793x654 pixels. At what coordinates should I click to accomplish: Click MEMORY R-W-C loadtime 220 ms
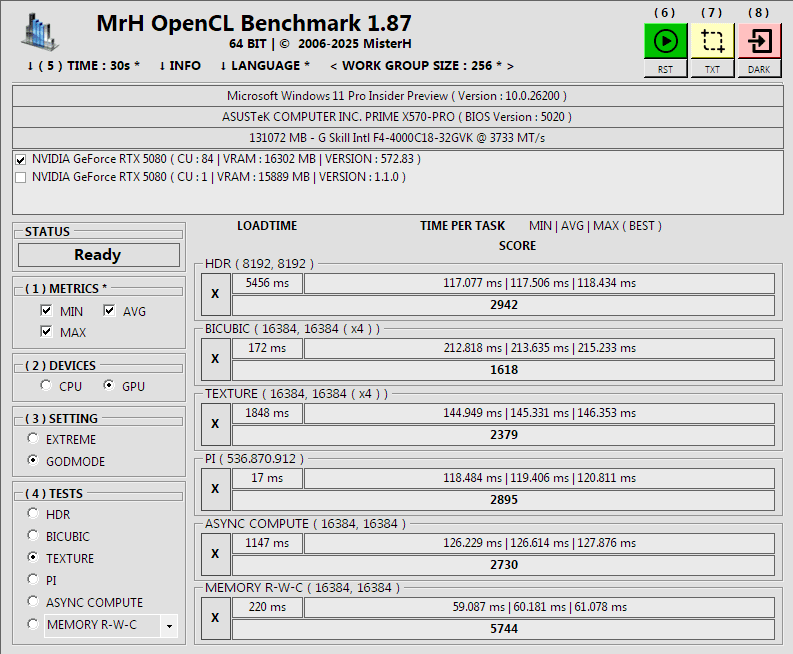point(267,607)
